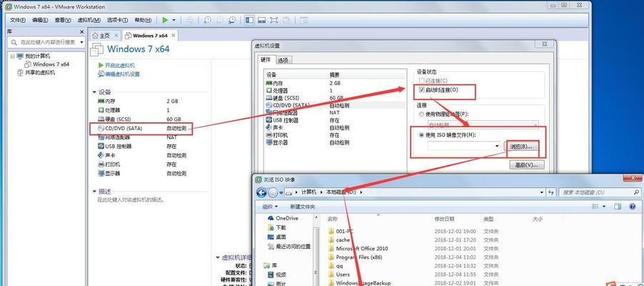Viewport: 644px width, 286px height.
Task: Click the 高级(V)... button
Action: click(x=526, y=165)
